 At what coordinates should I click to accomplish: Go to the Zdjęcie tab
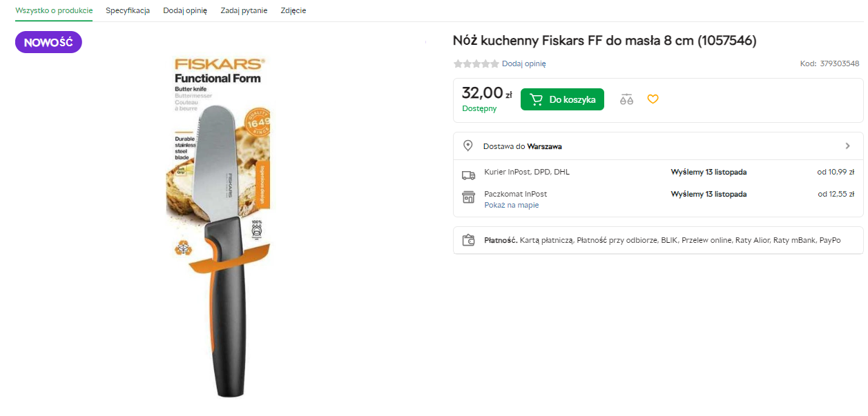[293, 11]
